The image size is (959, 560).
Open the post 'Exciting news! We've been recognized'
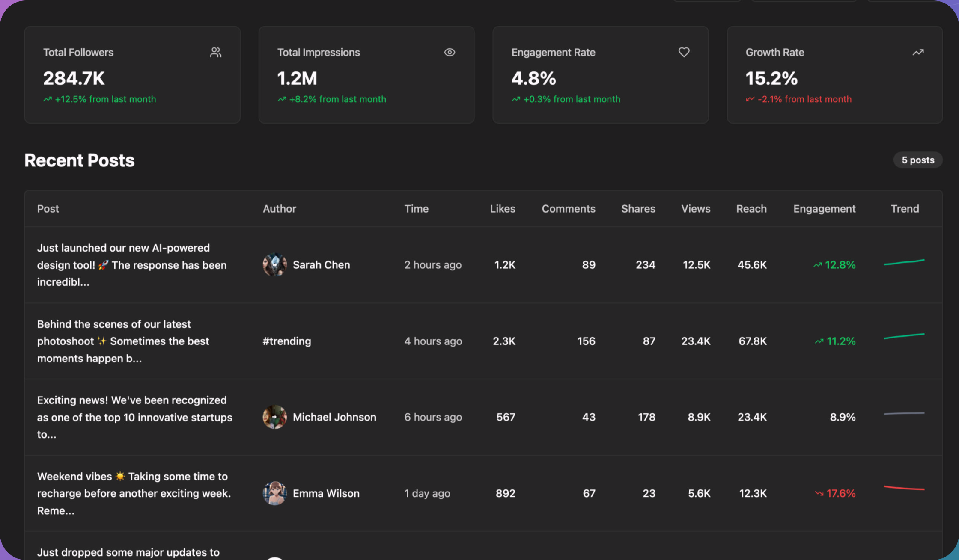[x=134, y=417]
